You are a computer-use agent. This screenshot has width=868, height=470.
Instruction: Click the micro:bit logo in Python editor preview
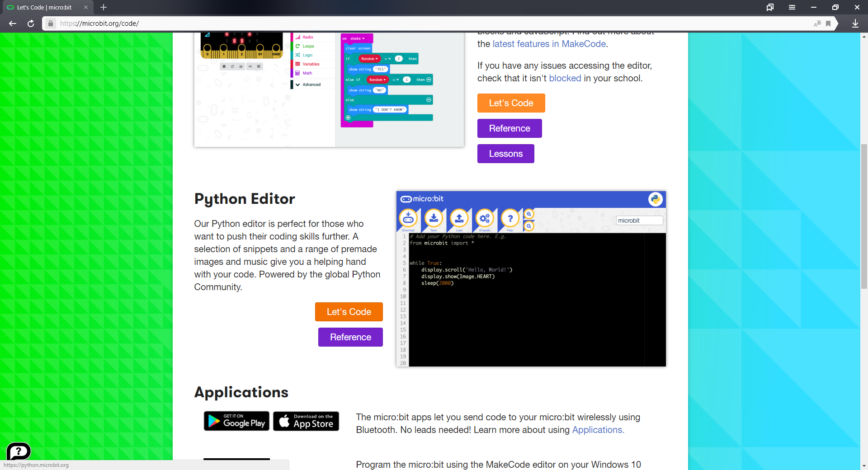click(422, 199)
